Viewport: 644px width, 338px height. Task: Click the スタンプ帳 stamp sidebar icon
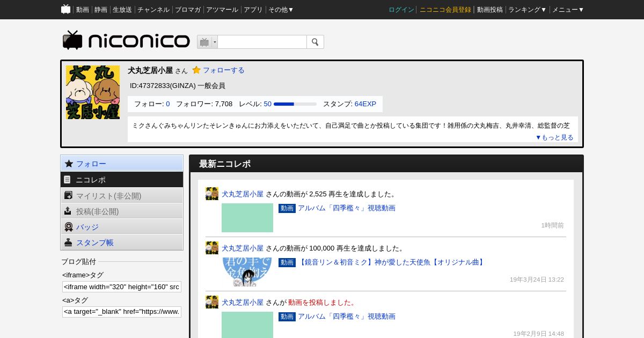coord(68,243)
